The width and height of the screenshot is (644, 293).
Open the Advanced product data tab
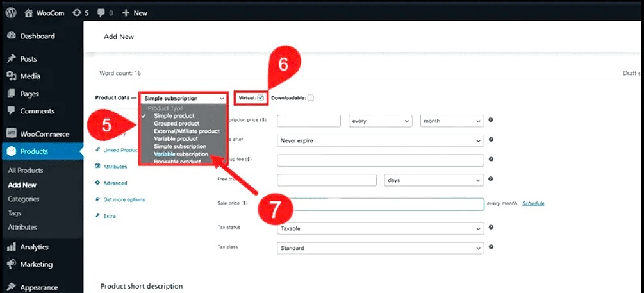click(x=115, y=183)
